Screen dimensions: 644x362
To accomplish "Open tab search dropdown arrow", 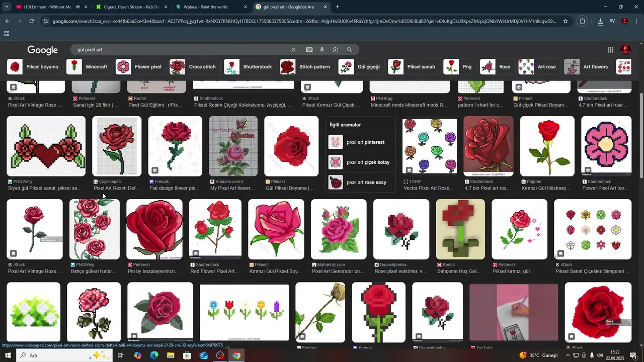I will [6, 7].
